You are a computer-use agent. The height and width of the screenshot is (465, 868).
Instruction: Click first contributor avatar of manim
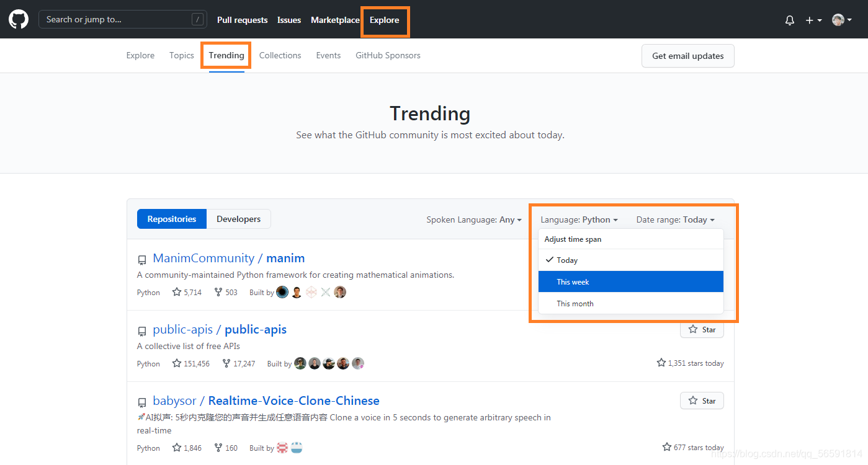pyautogui.click(x=282, y=292)
